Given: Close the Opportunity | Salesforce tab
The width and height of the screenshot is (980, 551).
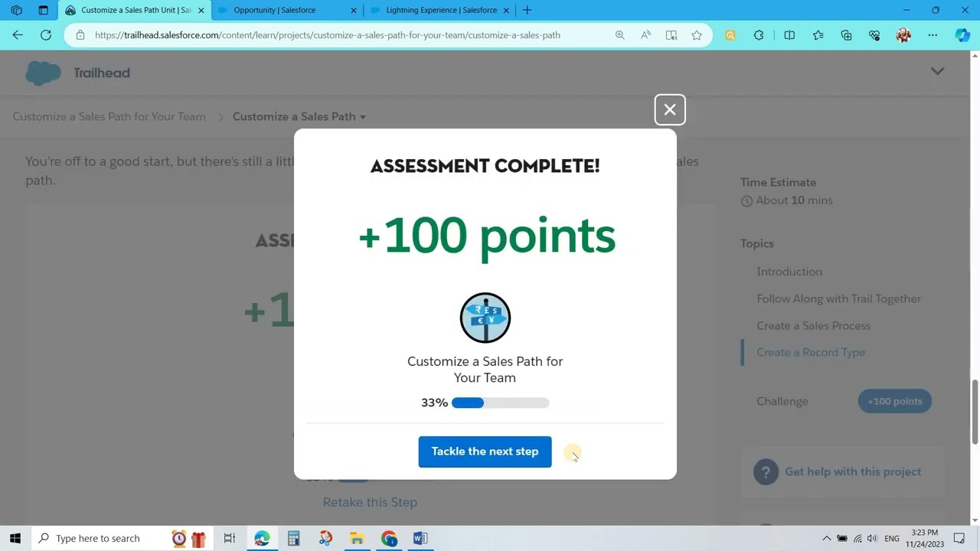Looking at the screenshot, I should pyautogui.click(x=354, y=10).
